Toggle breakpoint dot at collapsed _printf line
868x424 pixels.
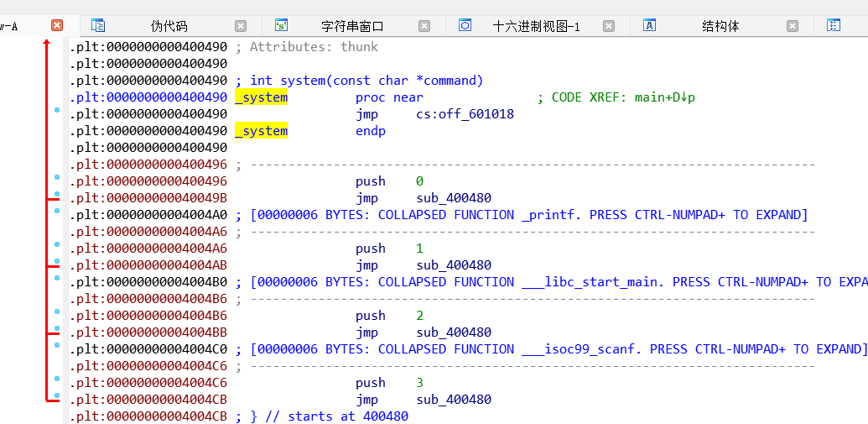(x=57, y=211)
